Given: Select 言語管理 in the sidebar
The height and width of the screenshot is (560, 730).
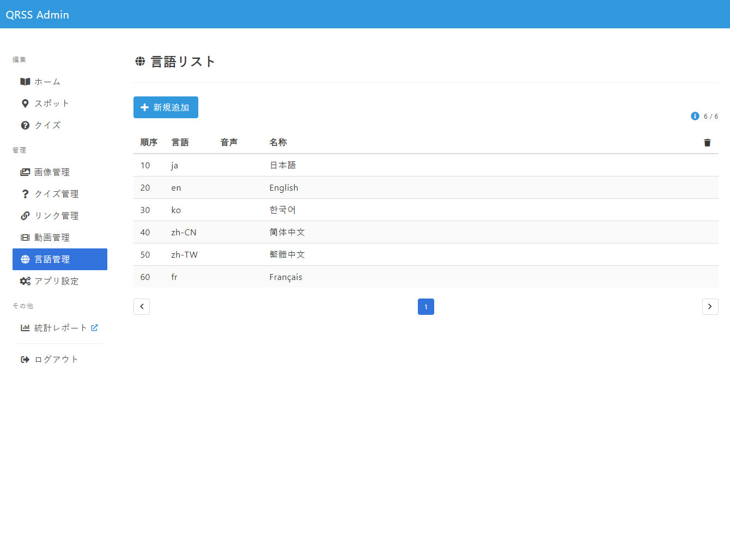Looking at the screenshot, I should tap(59, 259).
